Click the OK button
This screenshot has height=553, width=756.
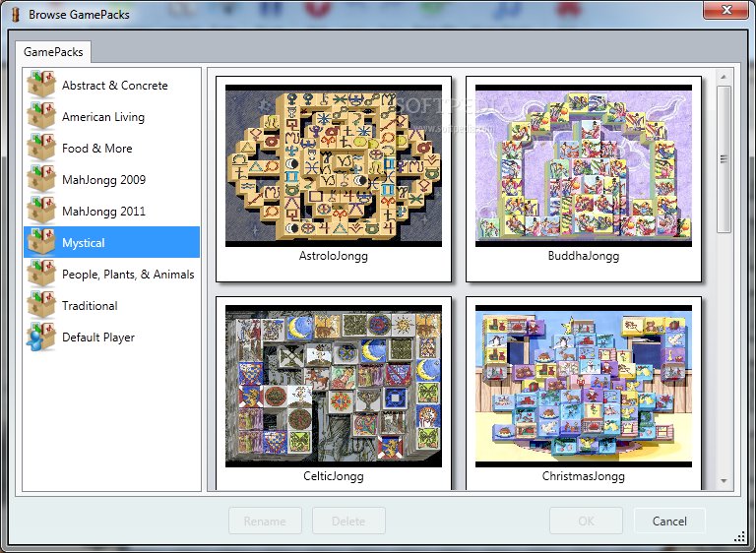pos(586,521)
